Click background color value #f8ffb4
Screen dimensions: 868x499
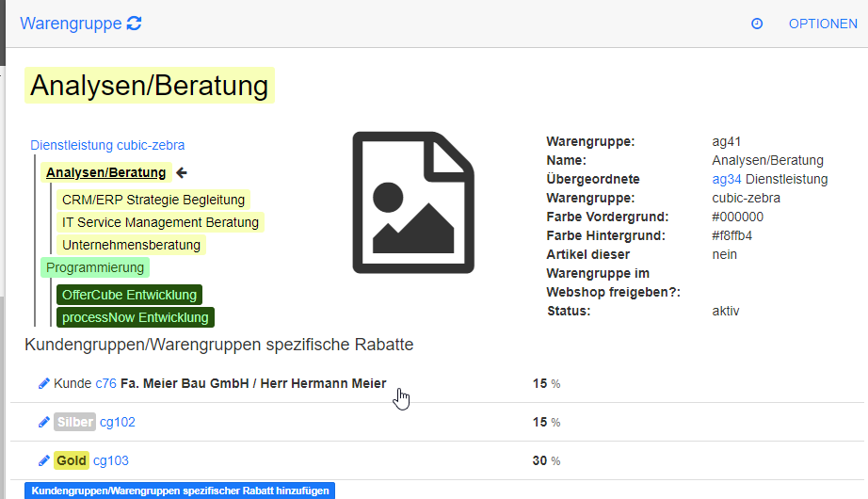[x=731, y=235]
